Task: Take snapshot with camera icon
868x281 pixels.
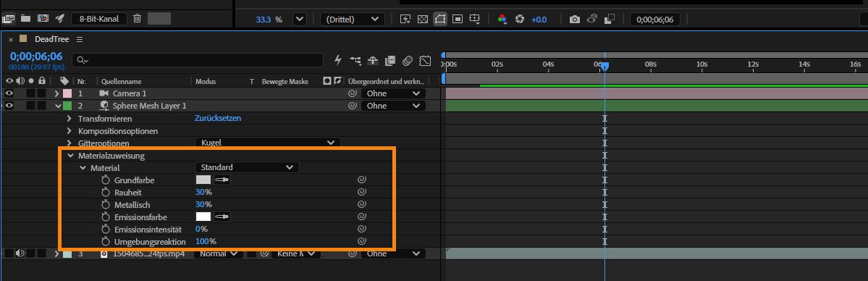Action: [x=575, y=19]
